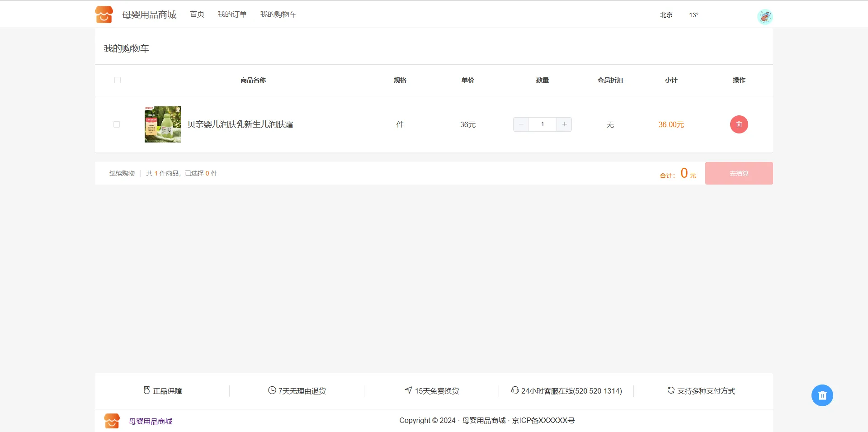Toggle the select-all checkbox in table header
The image size is (868, 432).
coord(118,80)
